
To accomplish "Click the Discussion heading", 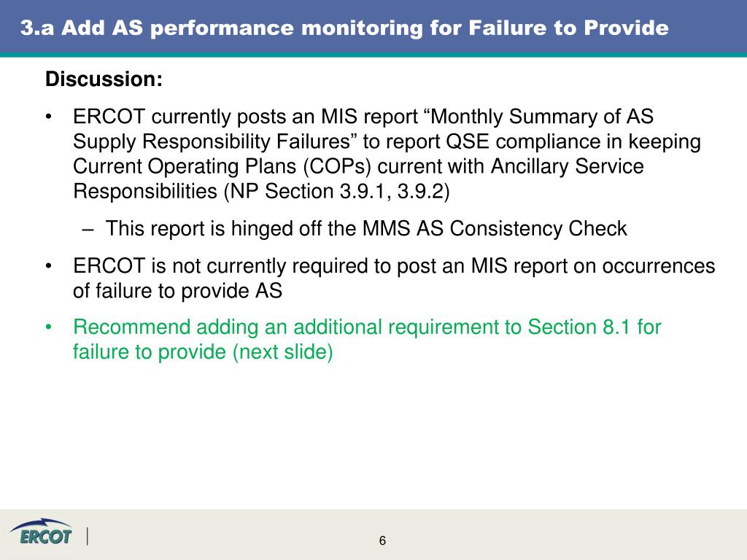I will (x=104, y=79).
